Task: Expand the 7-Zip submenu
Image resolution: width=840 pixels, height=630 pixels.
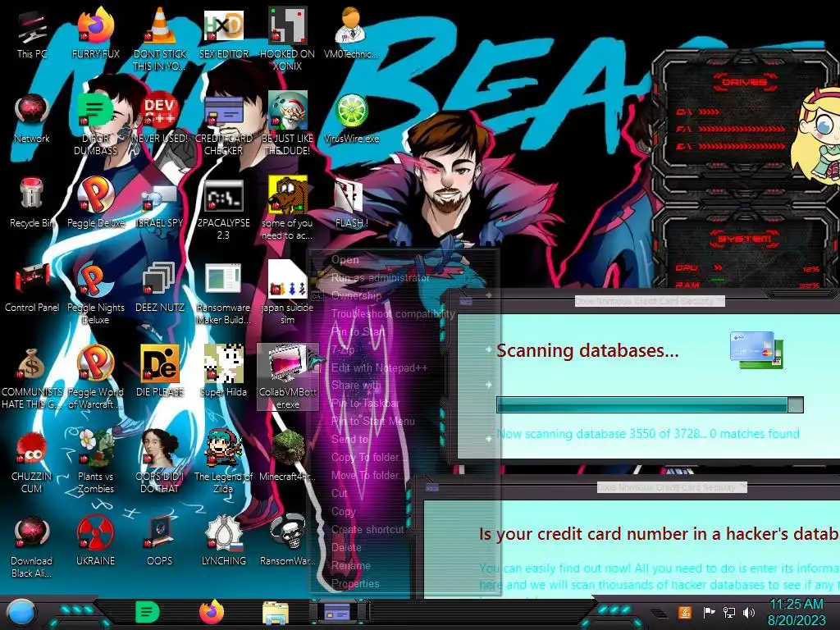Action: pyautogui.click(x=342, y=349)
